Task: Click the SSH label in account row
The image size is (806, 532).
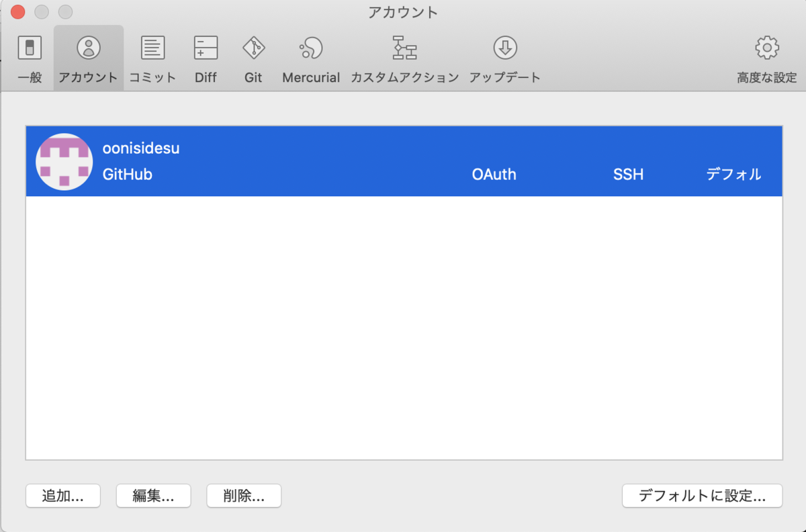Action: pyautogui.click(x=628, y=175)
